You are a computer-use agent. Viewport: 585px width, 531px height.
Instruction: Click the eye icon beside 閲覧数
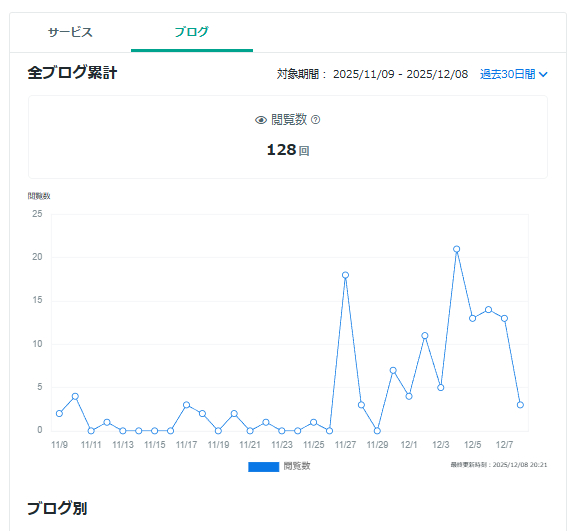click(261, 120)
